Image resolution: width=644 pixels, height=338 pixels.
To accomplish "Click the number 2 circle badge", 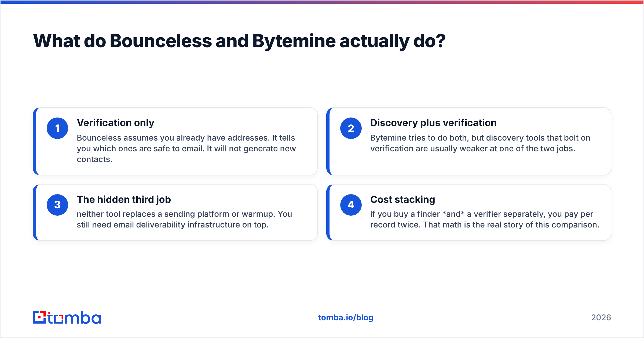I will [x=351, y=128].
